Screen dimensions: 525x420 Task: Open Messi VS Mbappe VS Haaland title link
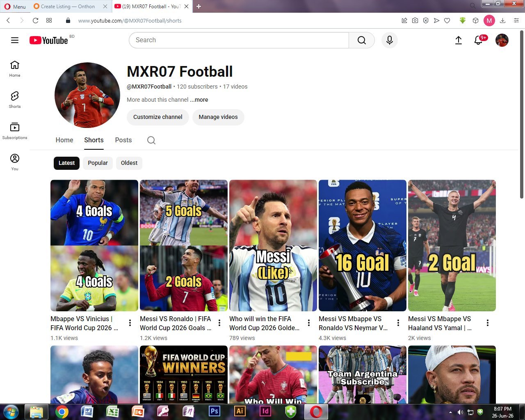tap(440, 323)
